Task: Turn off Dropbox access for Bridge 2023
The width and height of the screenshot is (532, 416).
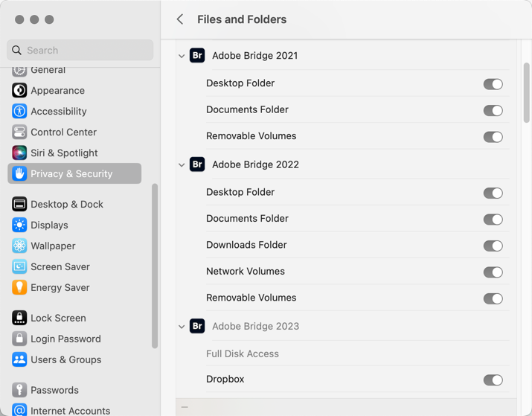Action: 493,380
